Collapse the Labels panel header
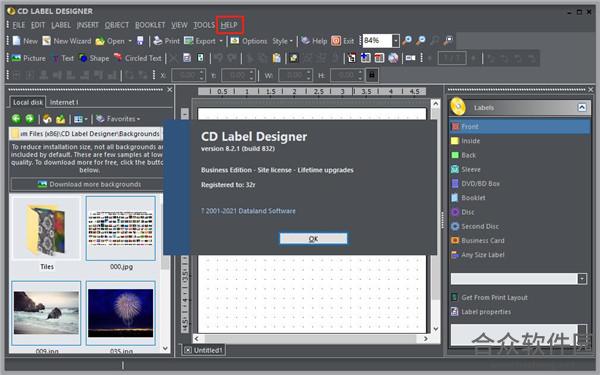 (x=582, y=108)
